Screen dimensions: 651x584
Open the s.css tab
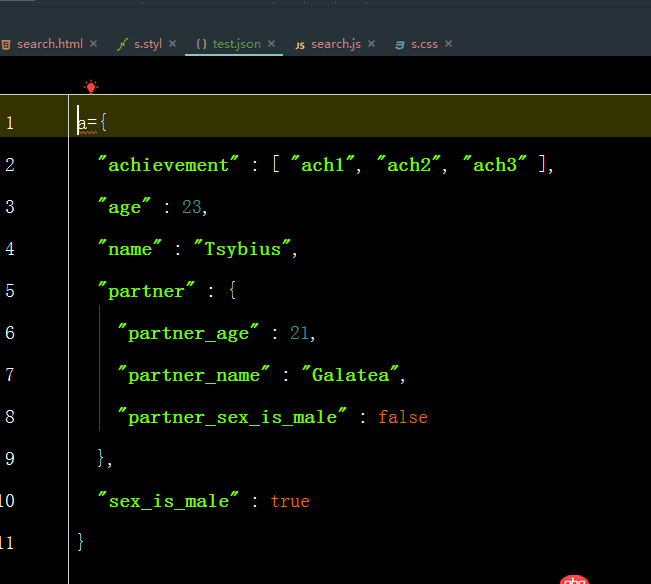coord(424,44)
